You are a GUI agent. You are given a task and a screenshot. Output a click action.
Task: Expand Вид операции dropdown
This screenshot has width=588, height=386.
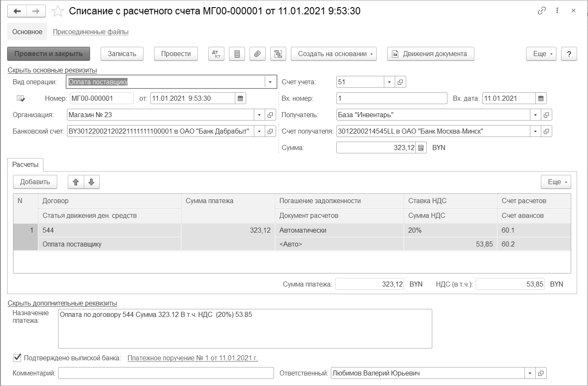point(270,82)
